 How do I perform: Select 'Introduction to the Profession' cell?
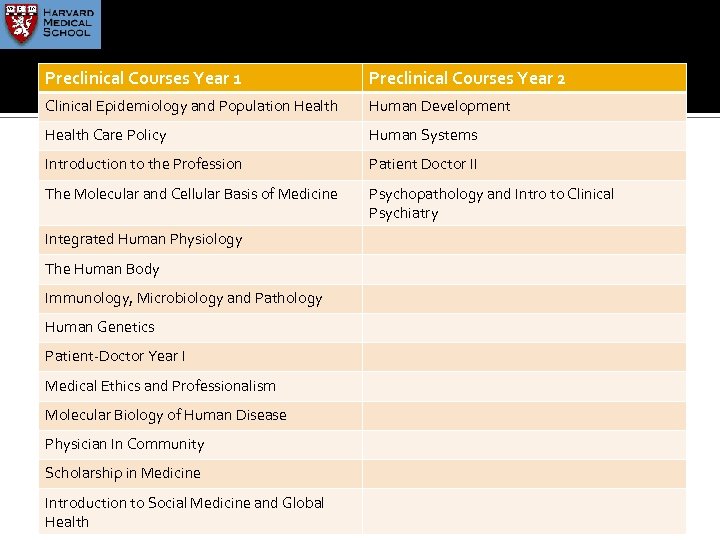pyautogui.click(x=201, y=165)
